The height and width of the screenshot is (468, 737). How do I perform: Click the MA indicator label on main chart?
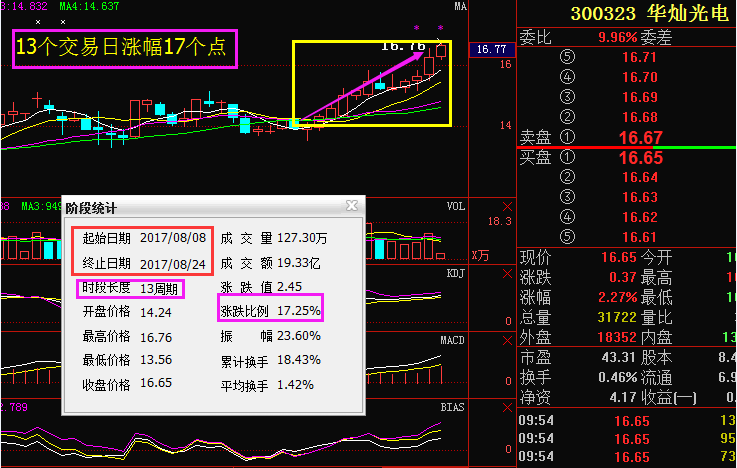460,7
